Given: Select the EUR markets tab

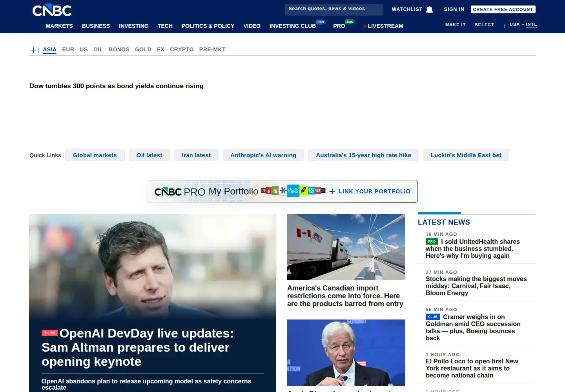Looking at the screenshot, I should point(68,49).
